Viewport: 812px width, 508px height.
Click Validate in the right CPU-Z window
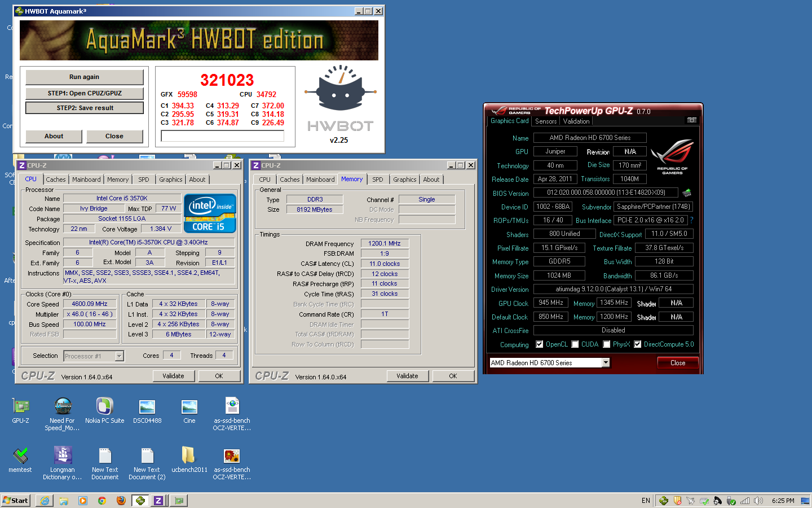pos(408,376)
